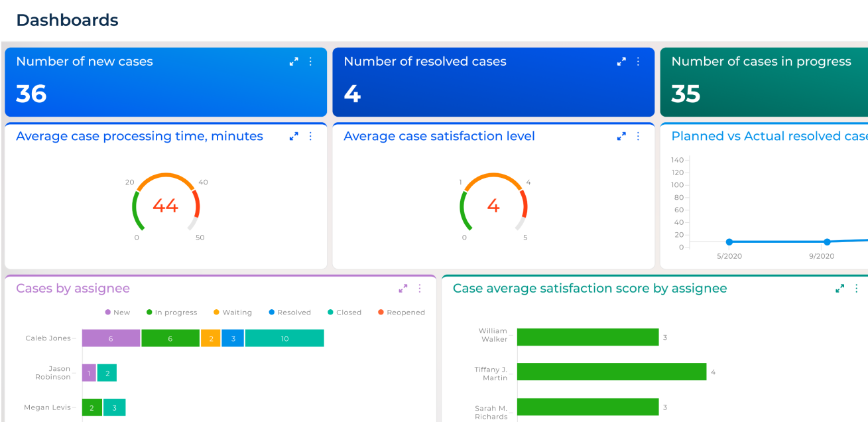The image size is (868, 422).
Task: Expand the Case average satisfaction score widget
Action: [839, 289]
